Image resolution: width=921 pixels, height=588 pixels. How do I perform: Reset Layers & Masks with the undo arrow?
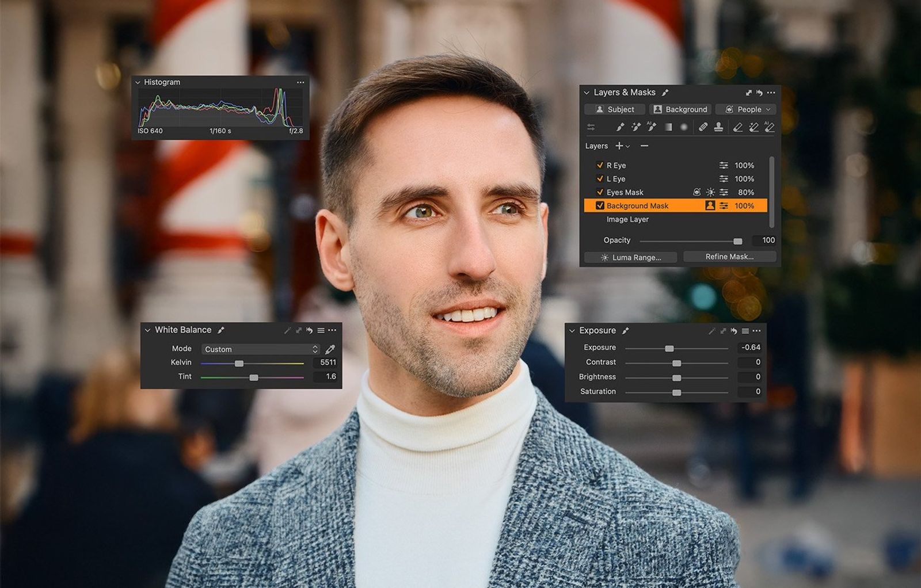pyautogui.click(x=759, y=93)
